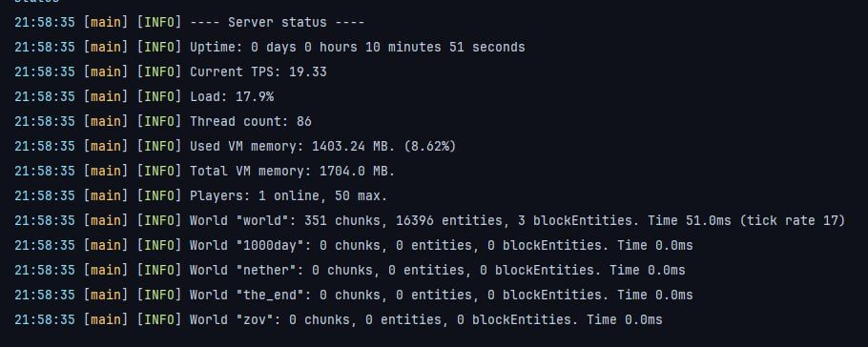This screenshot has width=868, height=347.
Task: Click the World "nether" line
Action: point(350,270)
